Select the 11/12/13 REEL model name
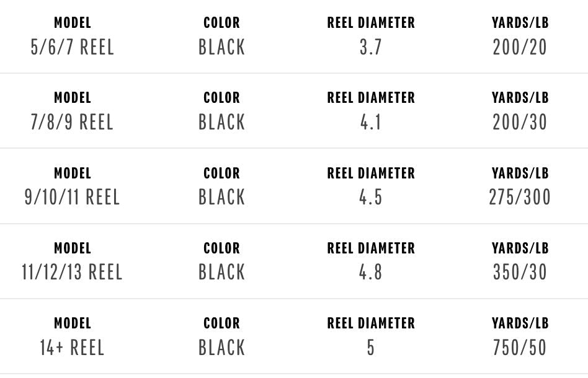 (73, 273)
